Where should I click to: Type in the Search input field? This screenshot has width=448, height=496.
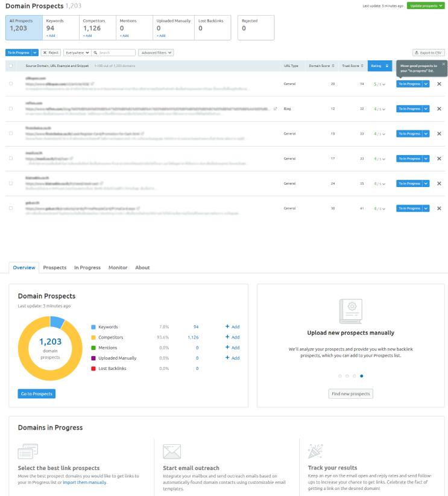(x=118, y=53)
